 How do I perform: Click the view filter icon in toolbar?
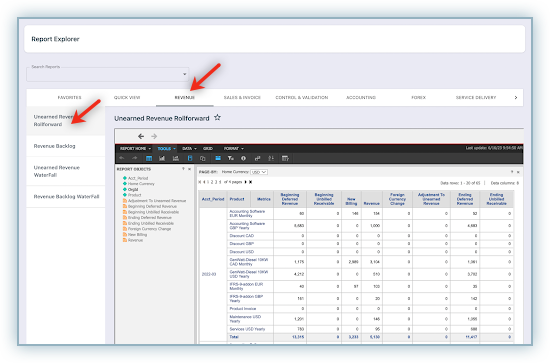tap(230, 159)
